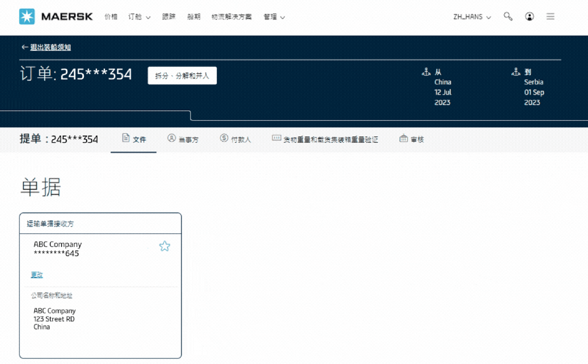This screenshot has width=588, height=364.
Task: Click the order number 订单: 245***354
Action: tap(76, 74)
